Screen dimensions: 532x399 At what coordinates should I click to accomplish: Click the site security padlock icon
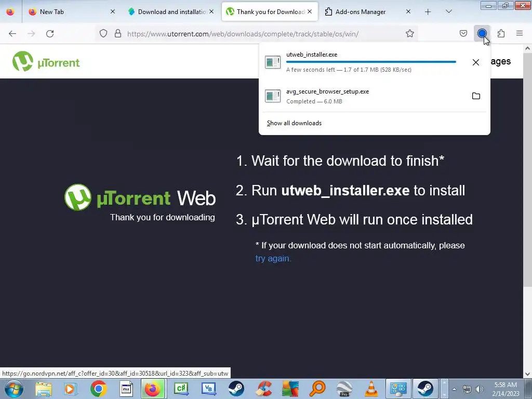[x=118, y=33]
